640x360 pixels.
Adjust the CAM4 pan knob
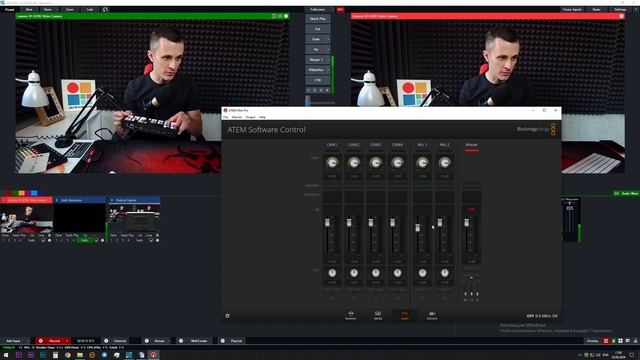pos(397,273)
